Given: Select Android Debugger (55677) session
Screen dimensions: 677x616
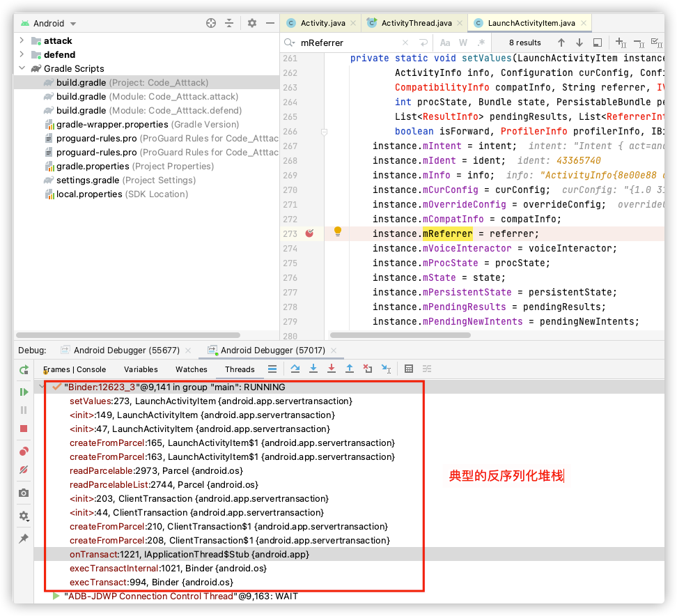Looking at the screenshot, I should tap(127, 351).
